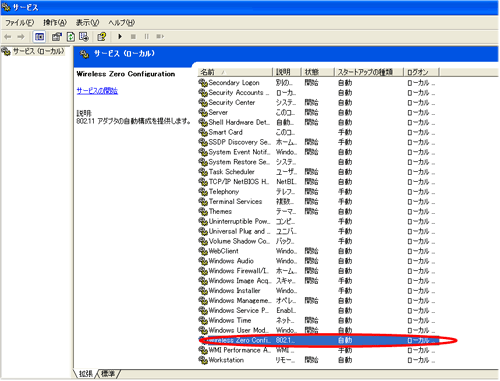Click the WMI Performance A.. service icon
Viewport: 500px width, 381px height.
click(203, 350)
